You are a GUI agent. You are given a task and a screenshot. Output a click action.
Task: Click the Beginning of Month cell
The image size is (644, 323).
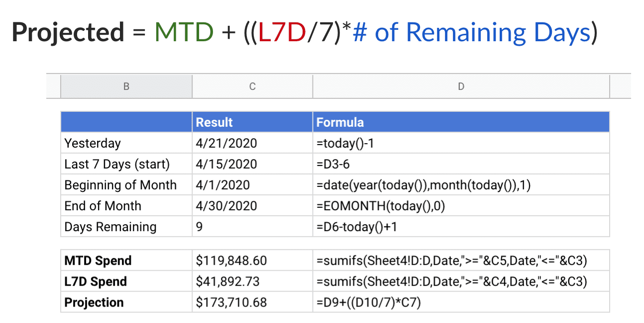[126, 185]
